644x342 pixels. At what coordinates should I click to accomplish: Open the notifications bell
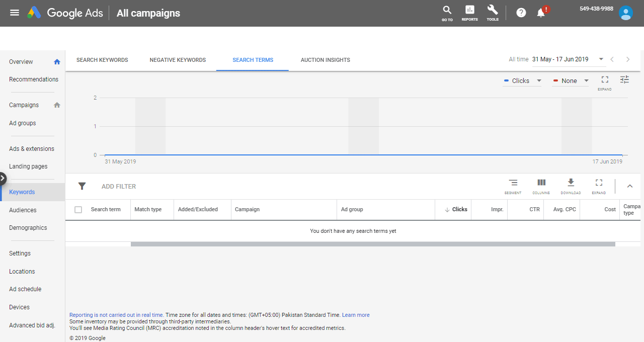541,13
